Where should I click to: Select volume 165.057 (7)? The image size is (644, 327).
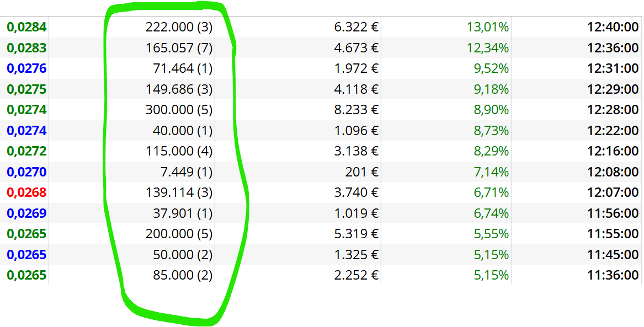[x=179, y=48]
